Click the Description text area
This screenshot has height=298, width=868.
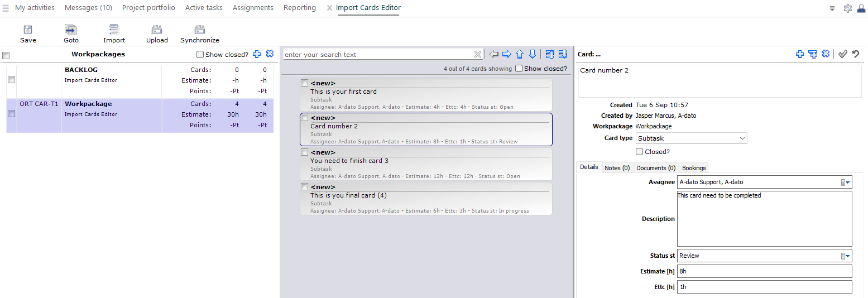(x=765, y=219)
